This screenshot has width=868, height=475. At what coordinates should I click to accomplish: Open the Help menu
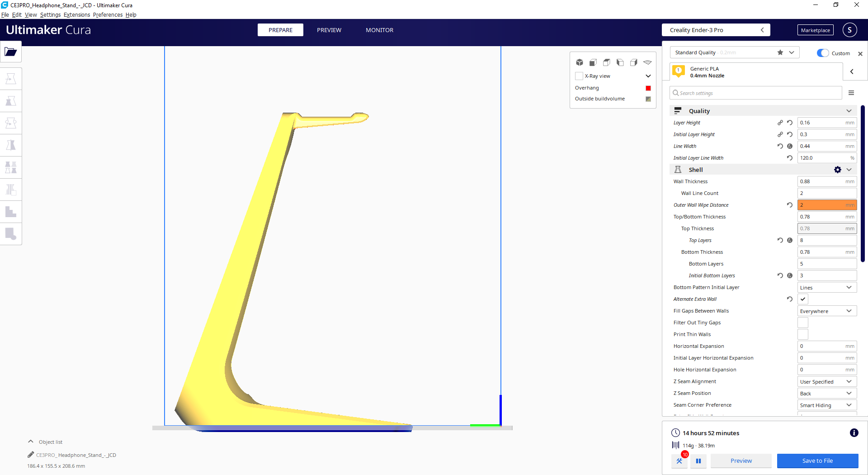131,14
